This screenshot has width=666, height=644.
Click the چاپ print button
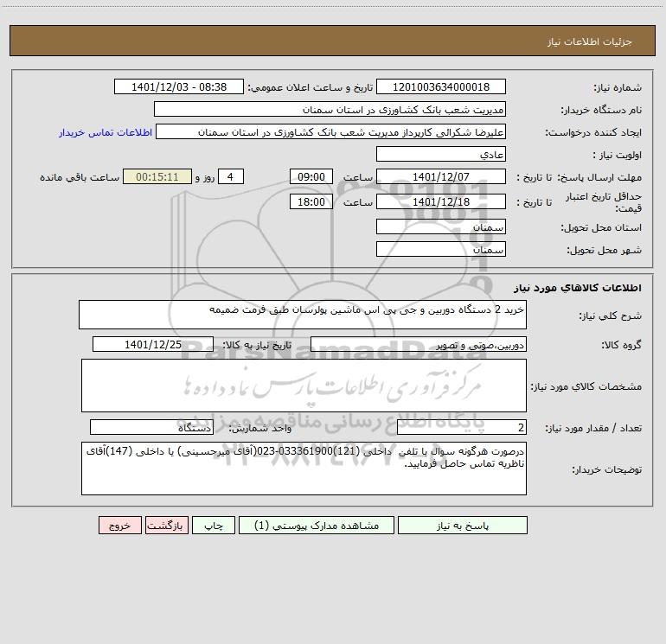[x=214, y=525]
